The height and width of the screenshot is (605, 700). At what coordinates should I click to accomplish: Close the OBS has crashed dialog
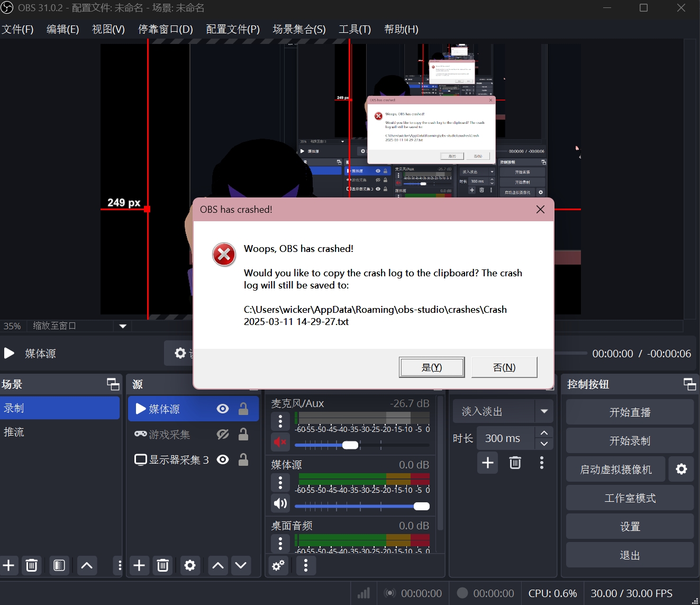click(540, 210)
